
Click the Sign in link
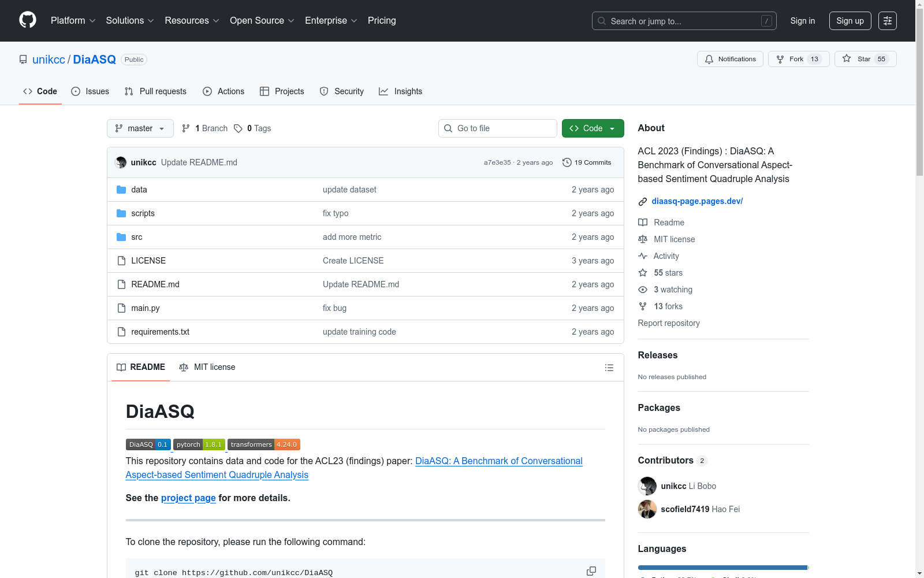point(803,21)
